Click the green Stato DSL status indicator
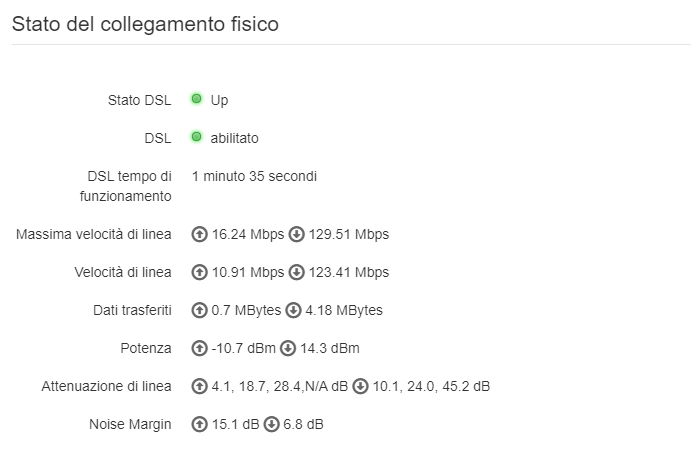This screenshot has height=454, width=691. click(197, 99)
